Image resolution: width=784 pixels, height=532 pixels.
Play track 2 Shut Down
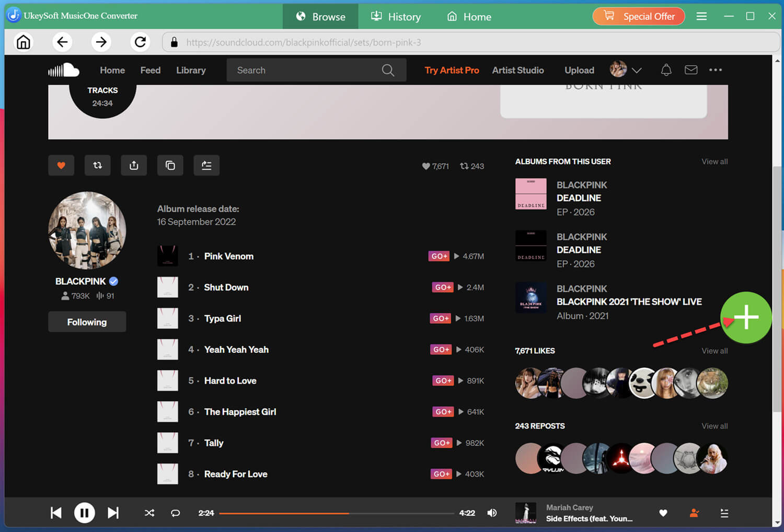(x=226, y=287)
